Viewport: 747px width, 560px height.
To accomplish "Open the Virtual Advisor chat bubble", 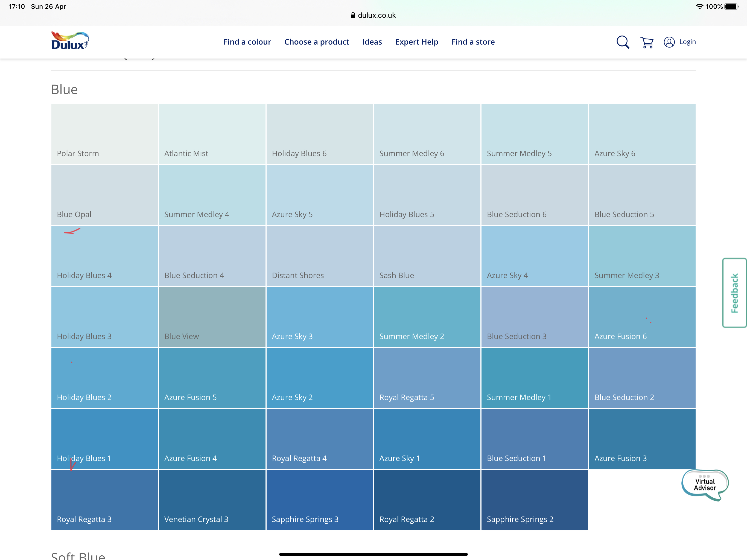I will tap(704, 484).
